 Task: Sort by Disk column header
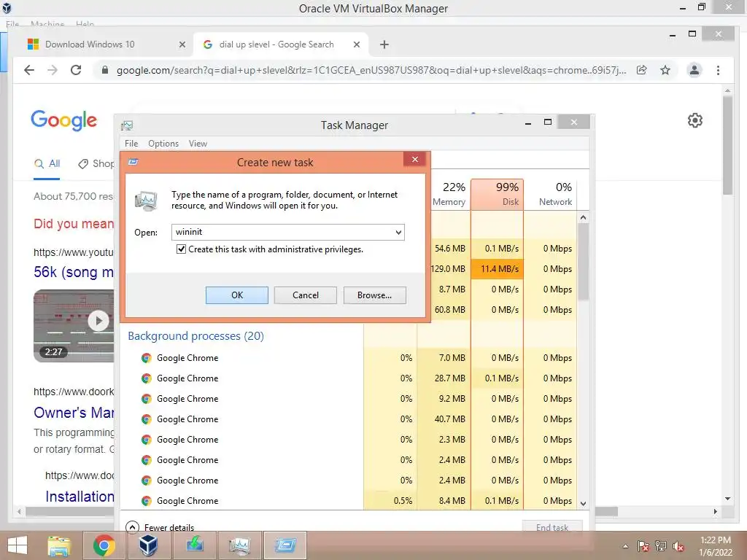point(497,194)
